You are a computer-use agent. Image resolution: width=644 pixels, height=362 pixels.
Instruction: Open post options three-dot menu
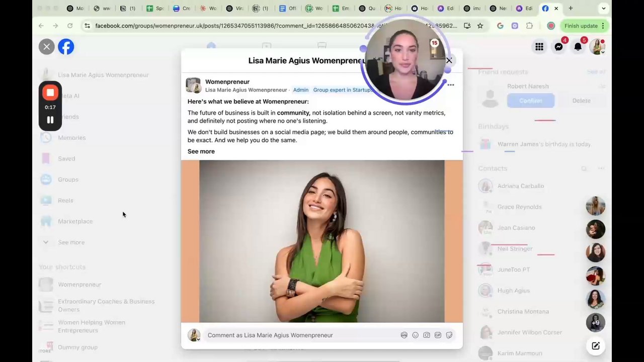coord(451,85)
